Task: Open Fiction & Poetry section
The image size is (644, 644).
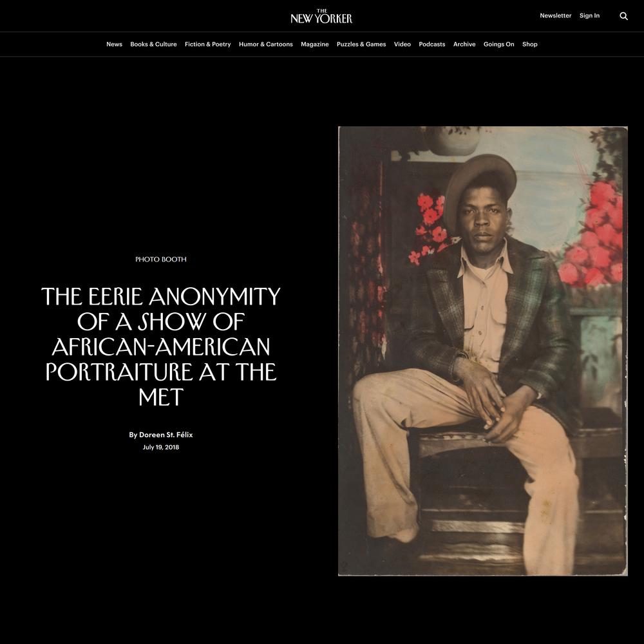Action: (x=208, y=44)
